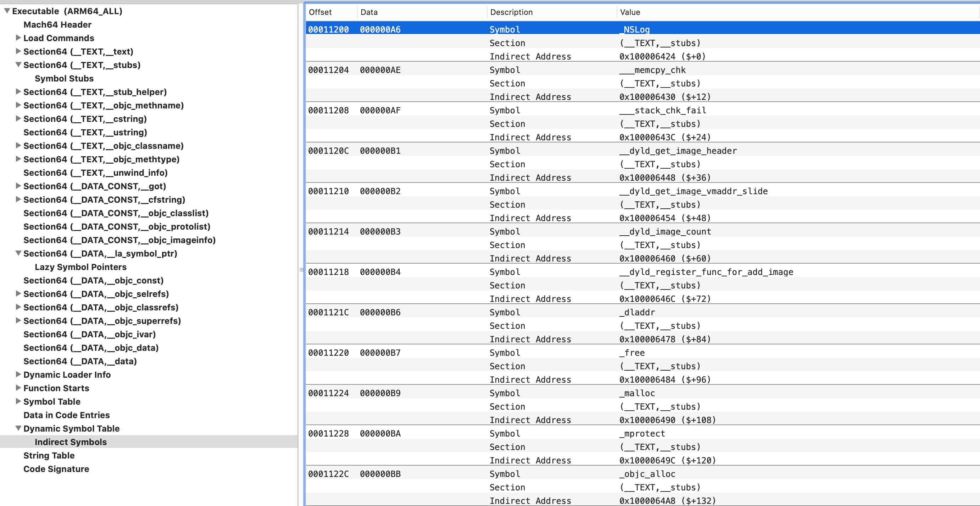Open Lazy Symbol Pointers item
This screenshot has width=980, height=506.
click(80, 267)
